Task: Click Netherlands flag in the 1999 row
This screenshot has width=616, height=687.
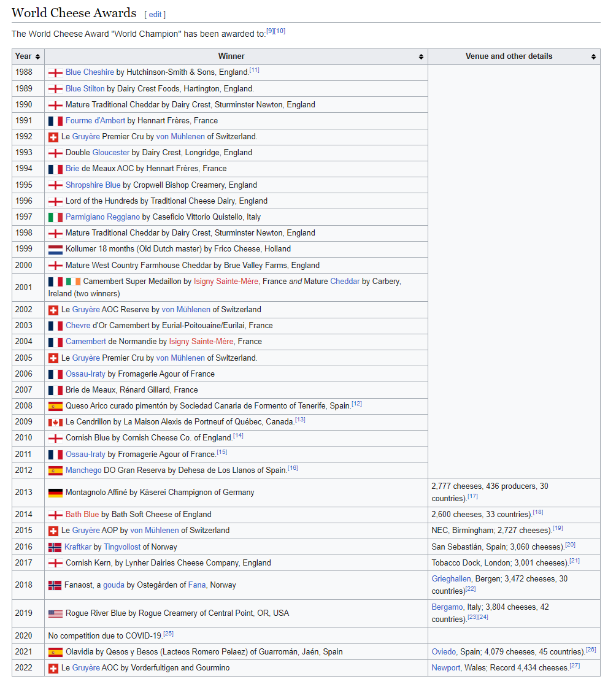Action: (55, 249)
